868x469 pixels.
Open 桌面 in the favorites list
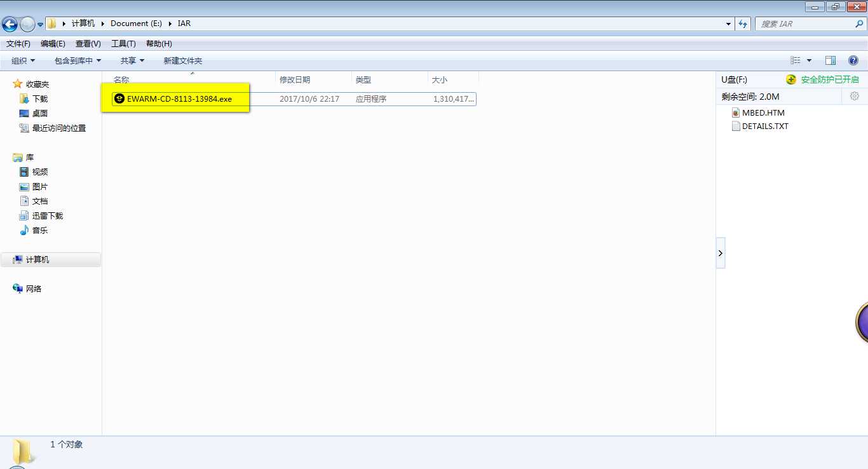(x=40, y=113)
